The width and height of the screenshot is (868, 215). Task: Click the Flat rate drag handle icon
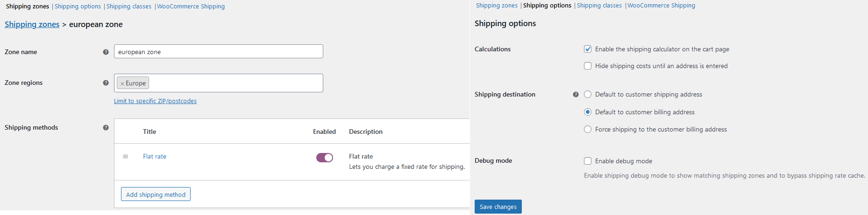(x=125, y=156)
